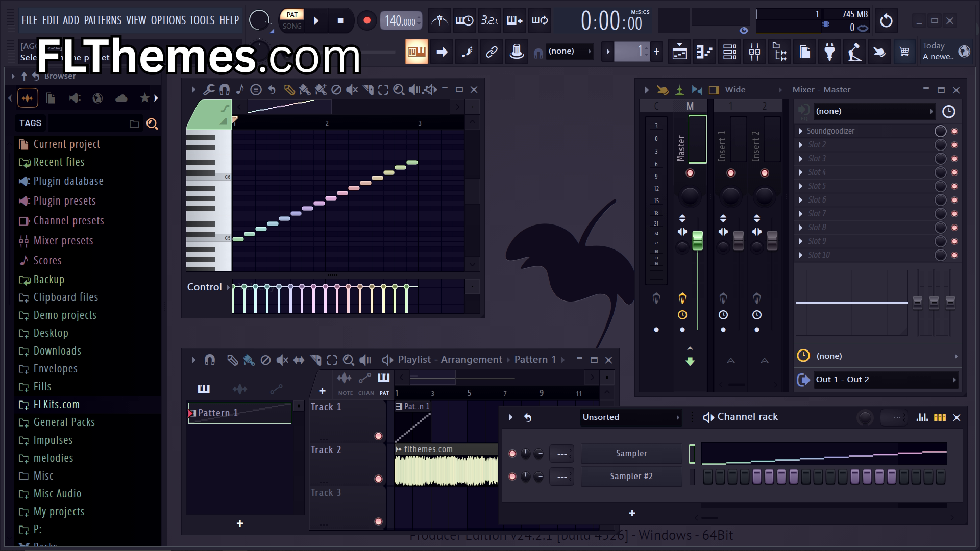The width and height of the screenshot is (980, 551).
Task: Open the browser starred favorites tab icon
Action: tap(145, 98)
